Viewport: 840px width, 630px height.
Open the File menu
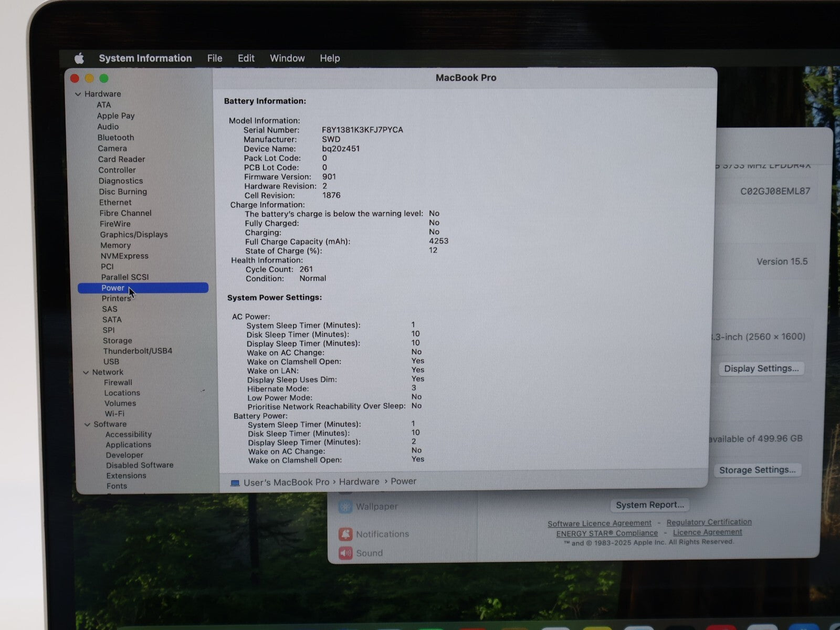(215, 58)
